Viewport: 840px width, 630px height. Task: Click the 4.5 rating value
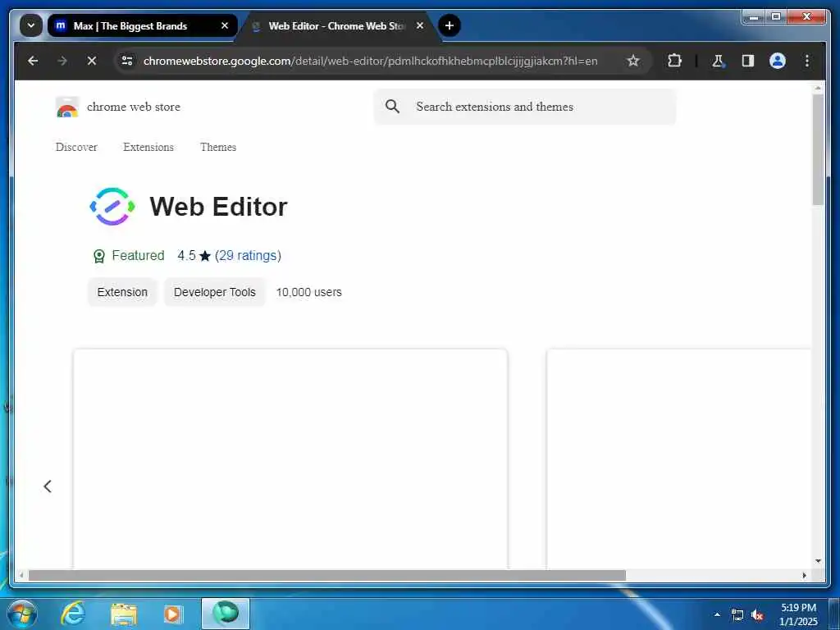(186, 256)
